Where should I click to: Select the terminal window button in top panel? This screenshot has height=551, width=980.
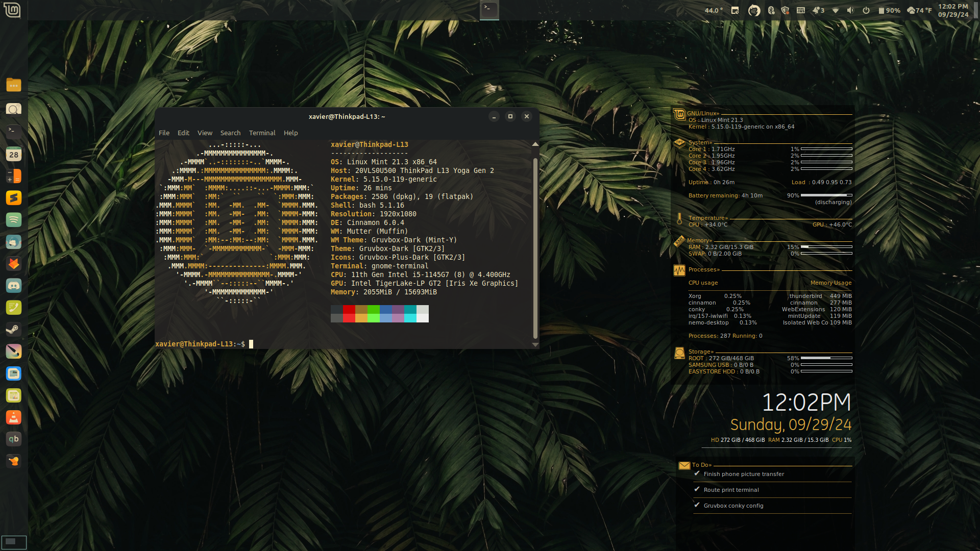tap(489, 10)
